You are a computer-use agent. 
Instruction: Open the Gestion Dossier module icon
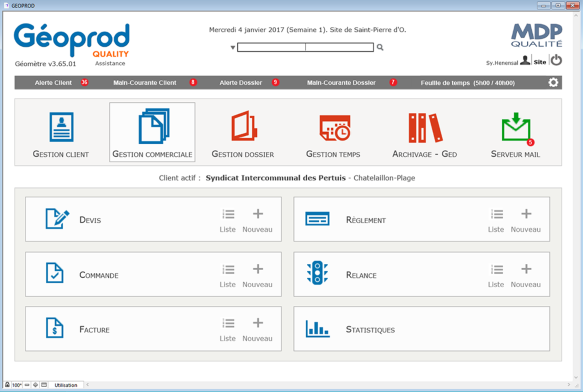click(x=244, y=126)
